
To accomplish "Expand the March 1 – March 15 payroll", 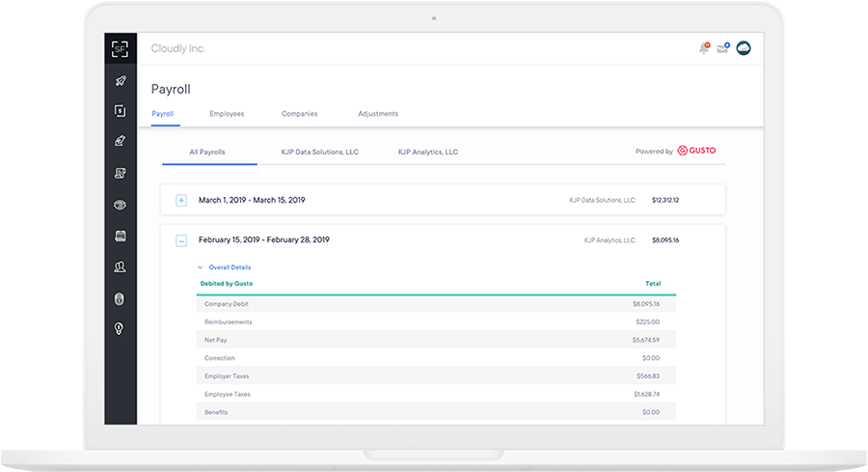I will pos(180,200).
